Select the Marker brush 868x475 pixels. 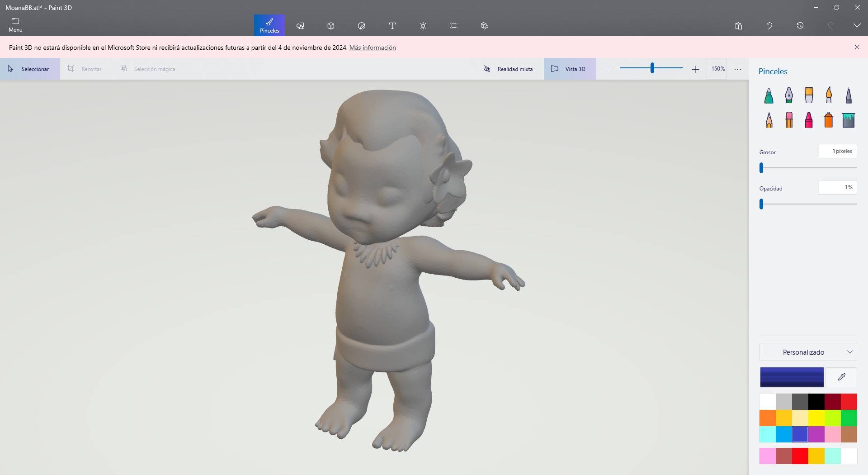point(769,95)
